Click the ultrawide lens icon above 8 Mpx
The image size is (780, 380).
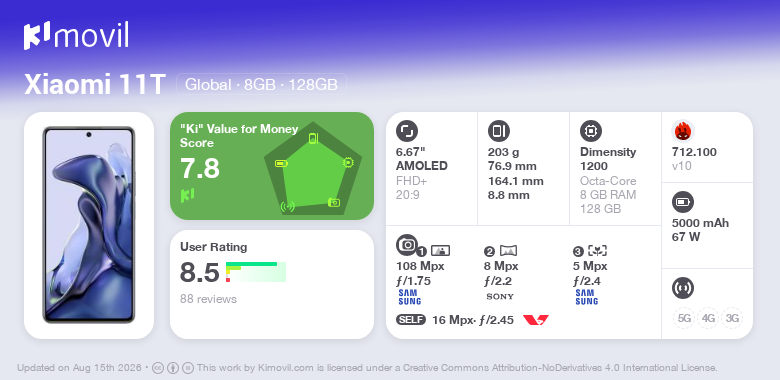pos(508,251)
